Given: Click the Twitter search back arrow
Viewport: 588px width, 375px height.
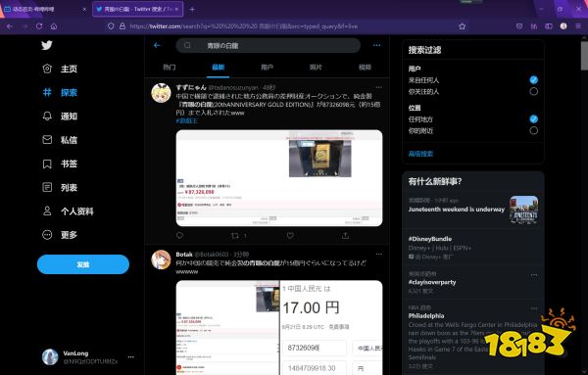Looking at the screenshot, I should pos(157,45).
